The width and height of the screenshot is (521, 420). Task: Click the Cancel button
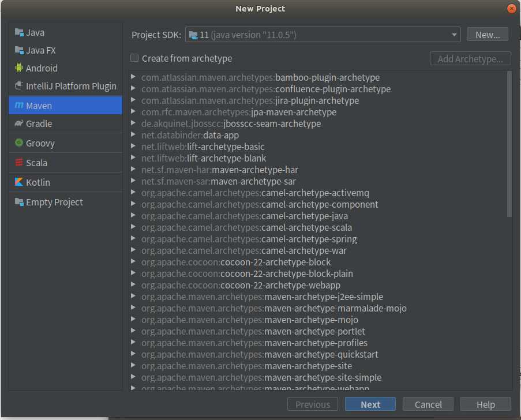[x=428, y=404]
